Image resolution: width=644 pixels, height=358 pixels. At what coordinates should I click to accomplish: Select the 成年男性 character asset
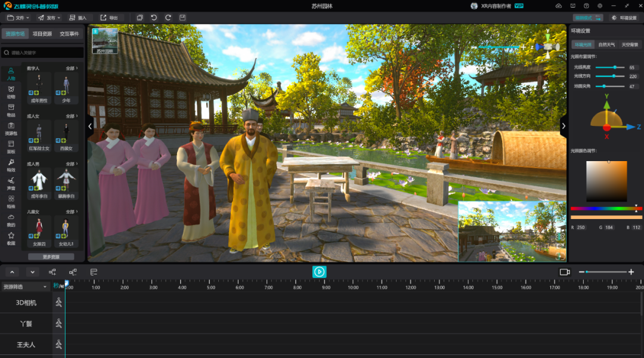pyautogui.click(x=39, y=88)
